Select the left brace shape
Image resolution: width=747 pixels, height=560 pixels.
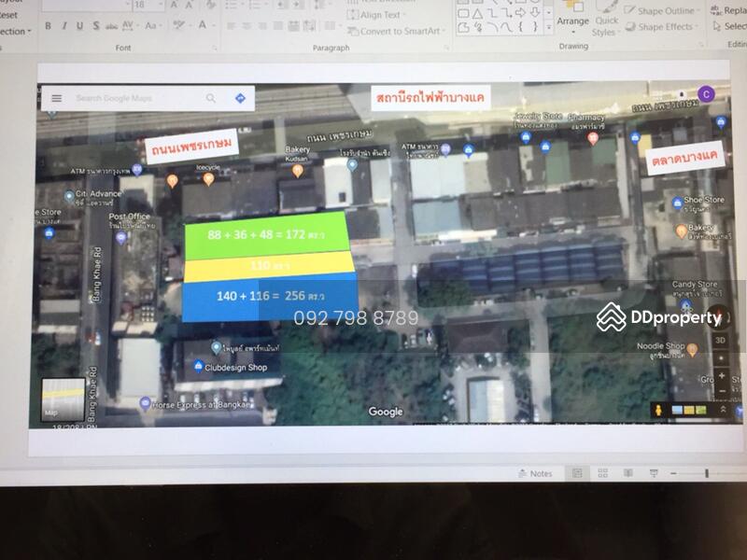coord(521,27)
